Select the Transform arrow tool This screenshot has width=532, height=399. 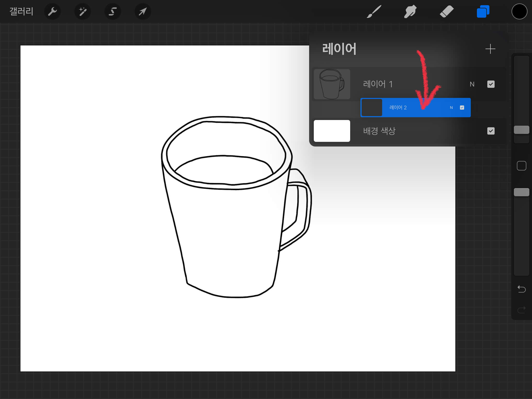pyautogui.click(x=143, y=11)
